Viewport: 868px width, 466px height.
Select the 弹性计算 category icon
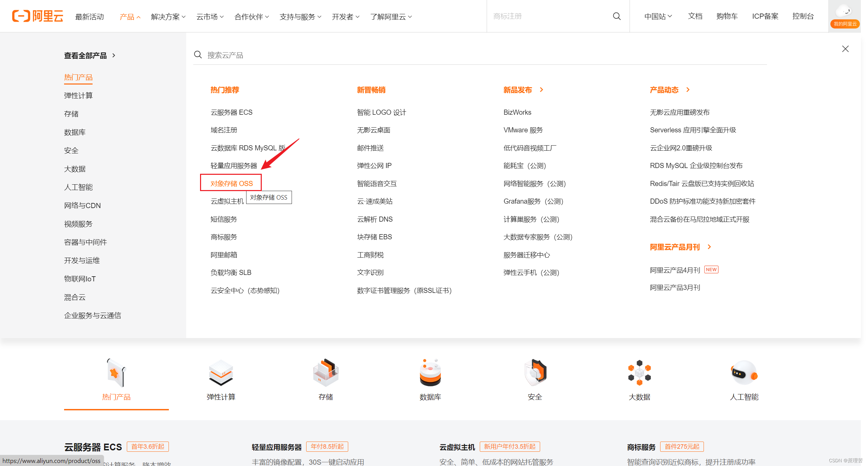tap(221, 373)
